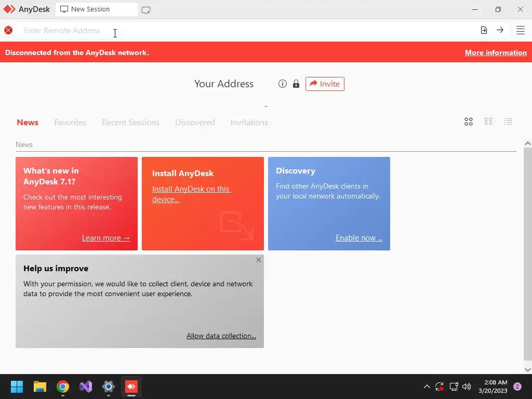Close the Help us improve card
The height and width of the screenshot is (399, 532).
click(x=259, y=260)
